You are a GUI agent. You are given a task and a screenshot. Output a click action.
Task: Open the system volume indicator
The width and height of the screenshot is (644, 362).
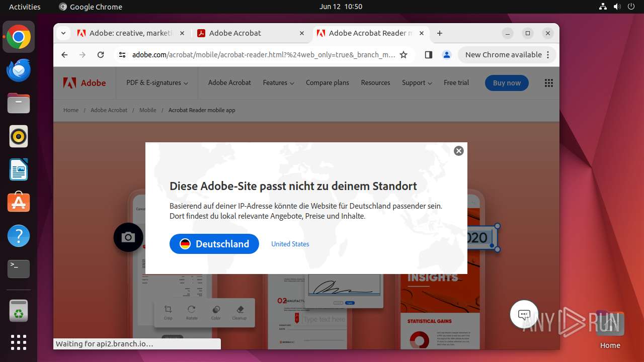pos(617,7)
